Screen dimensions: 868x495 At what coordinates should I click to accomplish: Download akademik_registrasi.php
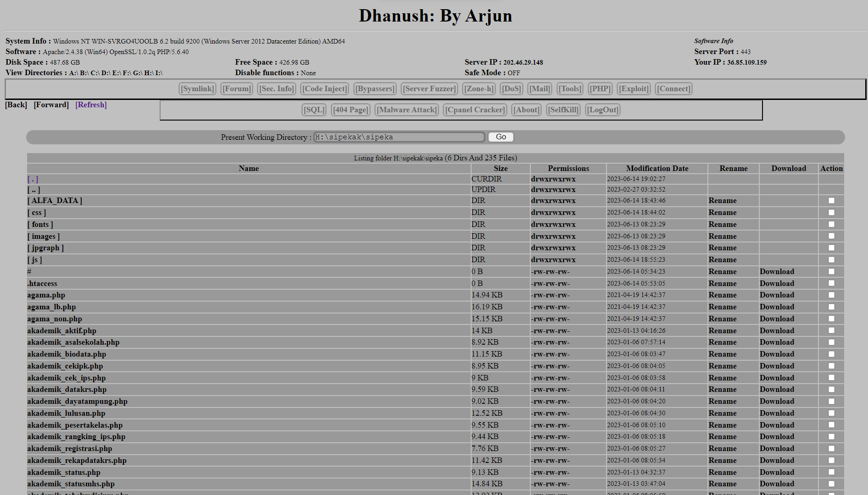pyautogui.click(x=777, y=449)
